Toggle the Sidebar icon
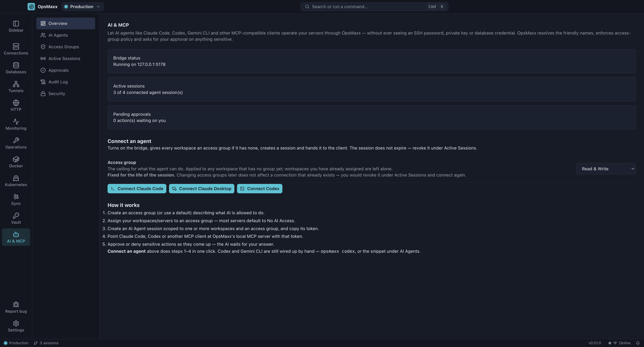Image resolution: width=644 pixels, height=347 pixels. pyautogui.click(x=16, y=27)
